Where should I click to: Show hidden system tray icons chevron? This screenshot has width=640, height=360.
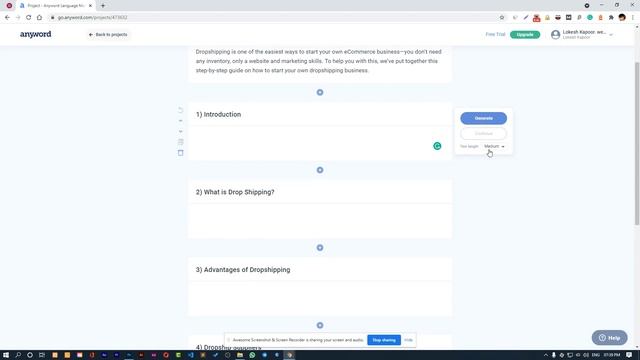(545, 355)
